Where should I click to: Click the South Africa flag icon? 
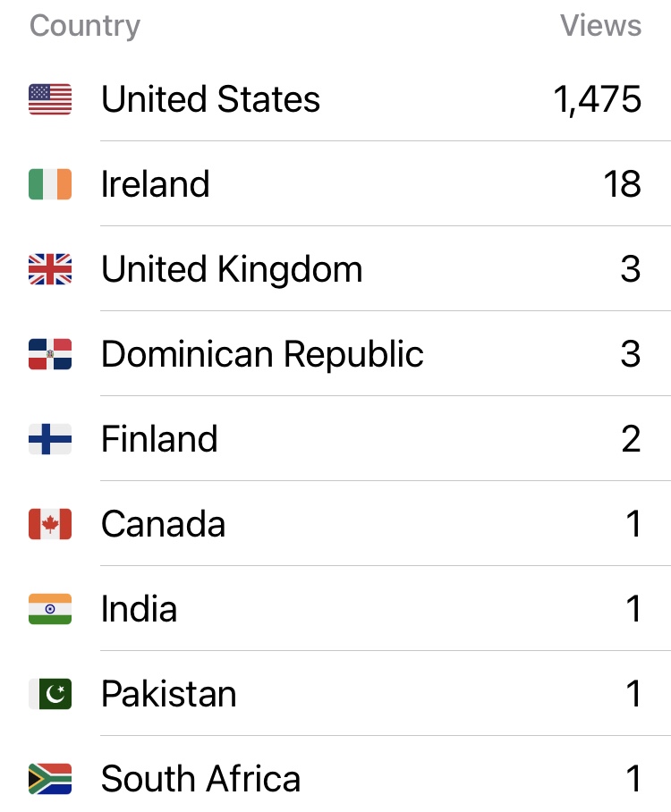[x=50, y=779]
